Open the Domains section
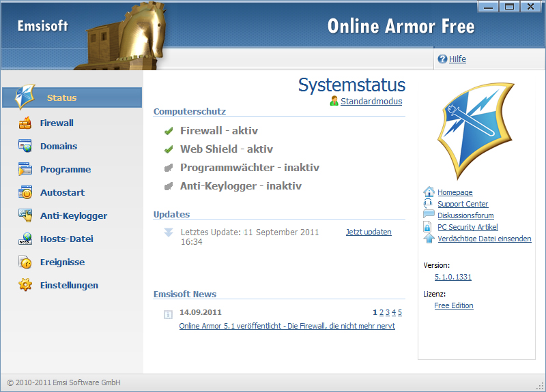This screenshot has height=392, width=546. point(59,146)
